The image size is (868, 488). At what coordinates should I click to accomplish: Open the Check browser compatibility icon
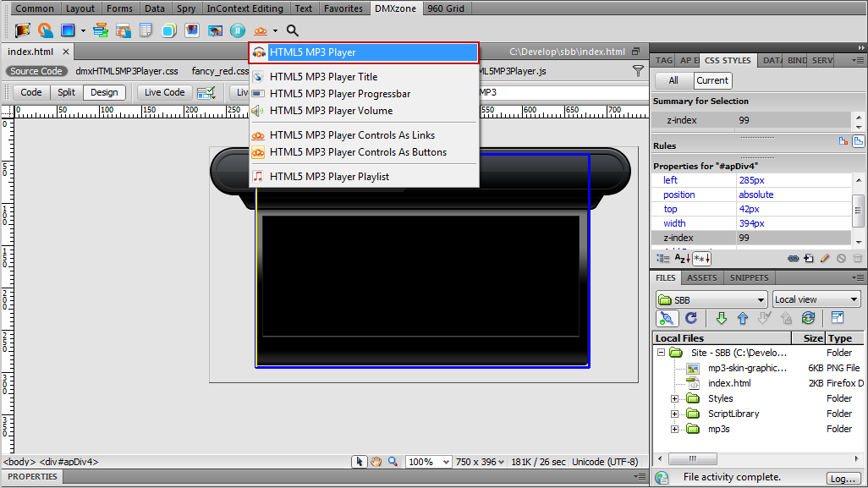(x=206, y=92)
